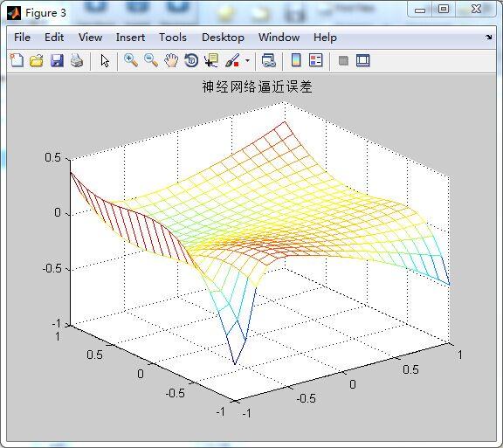Click the z-axis tick label -0.5

pos(52,268)
